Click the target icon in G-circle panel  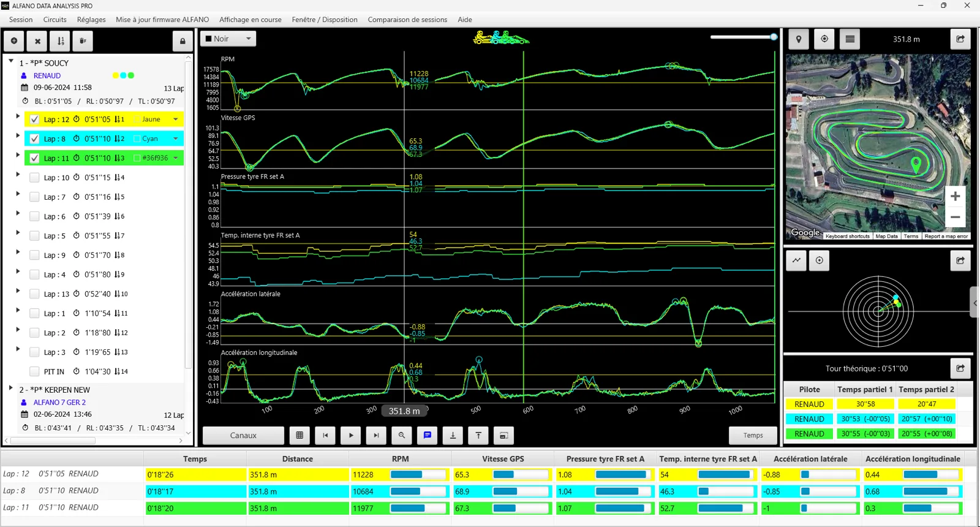pyautogui.click(x=820, y=260)
